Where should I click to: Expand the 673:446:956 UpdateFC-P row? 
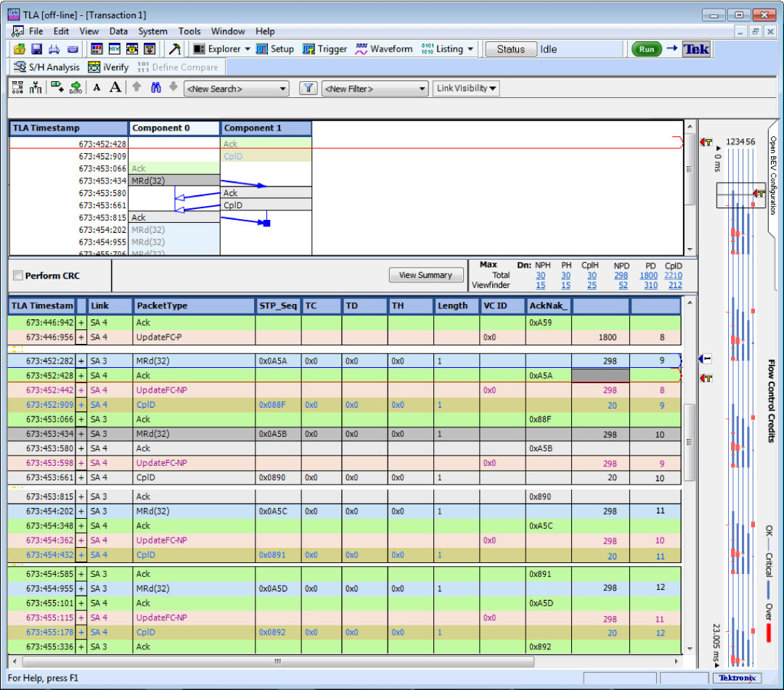click(81, 337)
